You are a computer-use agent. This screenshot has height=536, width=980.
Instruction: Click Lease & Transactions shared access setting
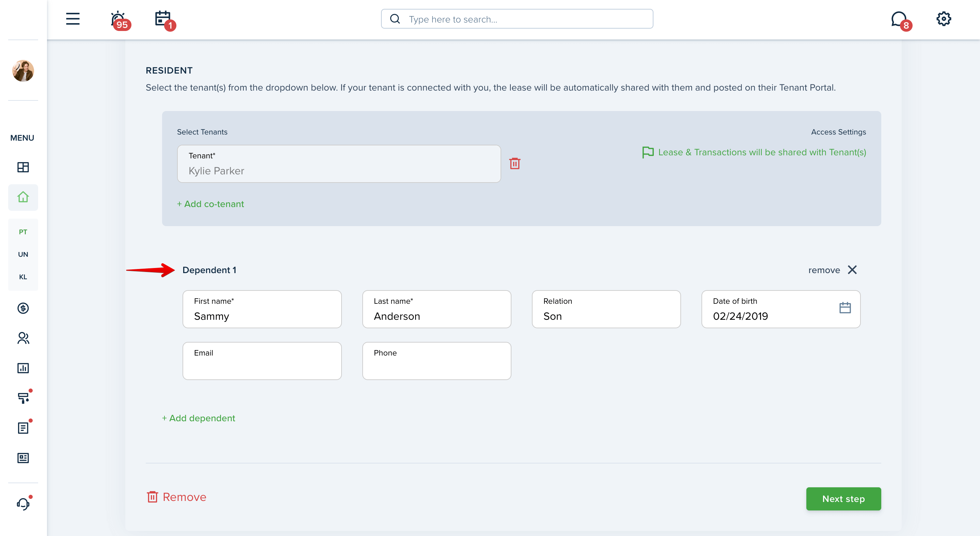tap(762, 152)
